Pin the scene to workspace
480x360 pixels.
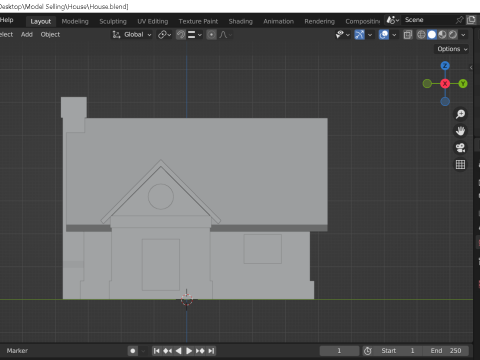460,20
